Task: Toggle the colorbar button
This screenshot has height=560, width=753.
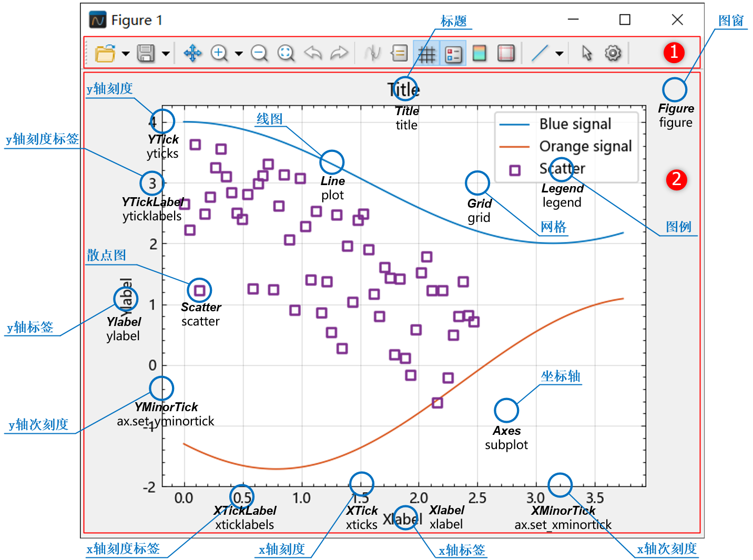Action: coord(480,53)
